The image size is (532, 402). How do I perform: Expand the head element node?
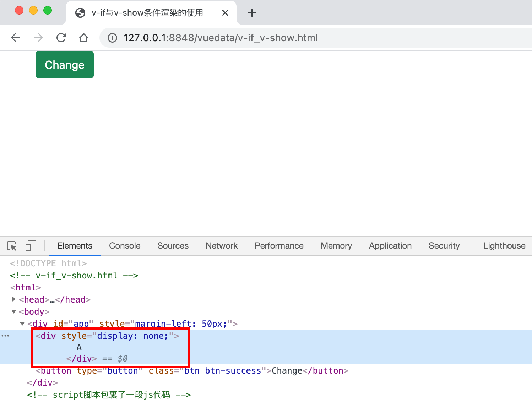point(13,299)
